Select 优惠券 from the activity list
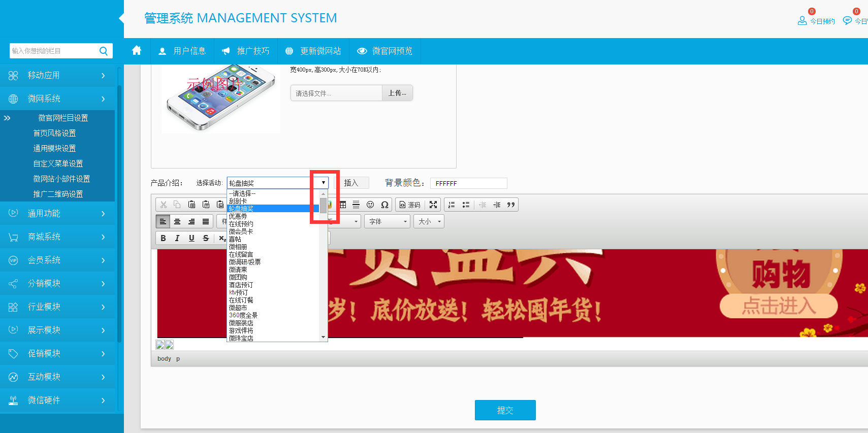Viewport: 868px width, 433px height. coord(238,216)
